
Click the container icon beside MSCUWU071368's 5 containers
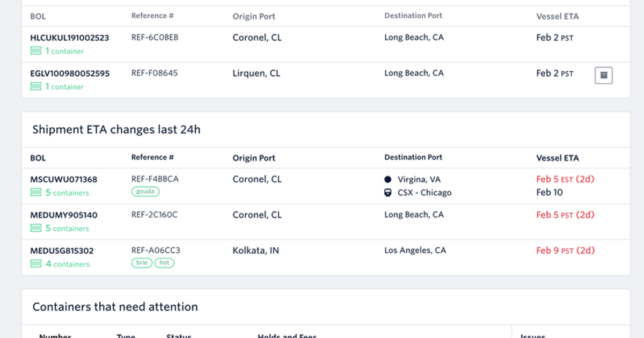tap(35, 193)
